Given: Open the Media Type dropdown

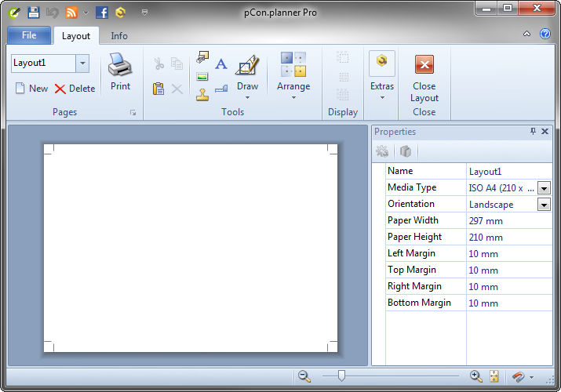Looking at the screenshot, I should (544, 188).
